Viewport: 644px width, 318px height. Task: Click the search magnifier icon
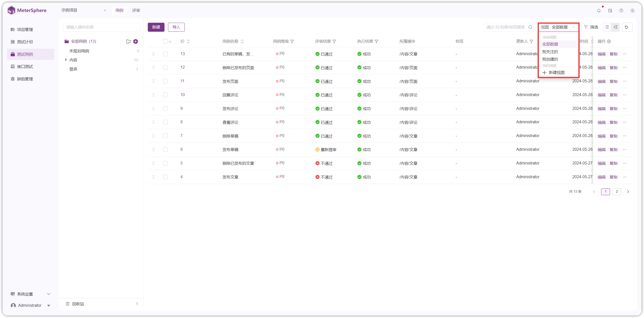[530, 27]
